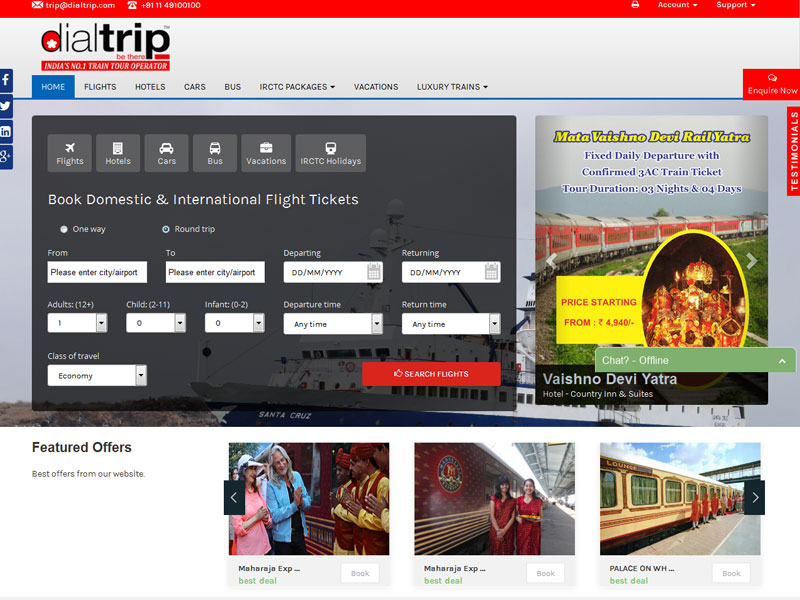This screenshot has width=800, height=600.
Task: Open the Twitter social link
Action: (6, 106)
